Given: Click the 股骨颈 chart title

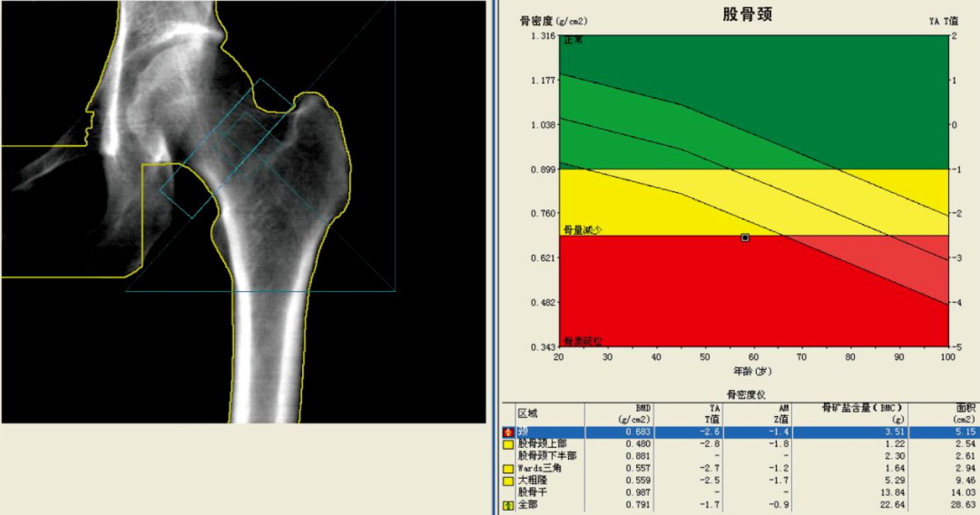Looking at the screenshot, I should [x=748, y=15].
